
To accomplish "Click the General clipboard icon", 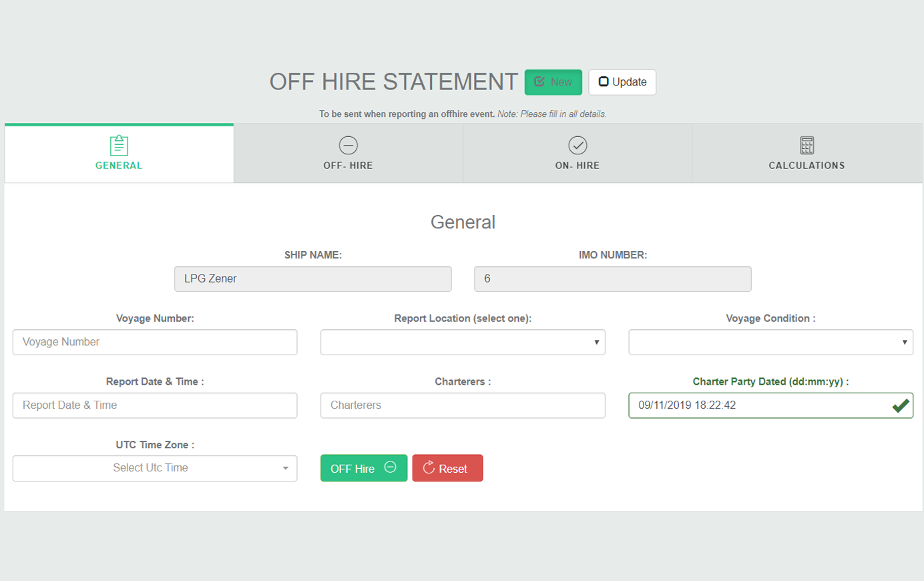I will coord(119,145).
